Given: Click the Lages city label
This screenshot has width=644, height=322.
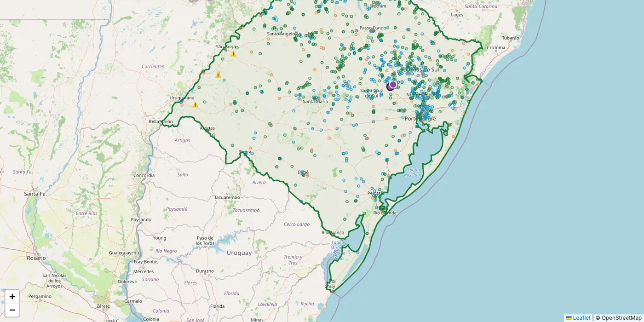Looking at the screenshot, I should (x=457, y=15).
